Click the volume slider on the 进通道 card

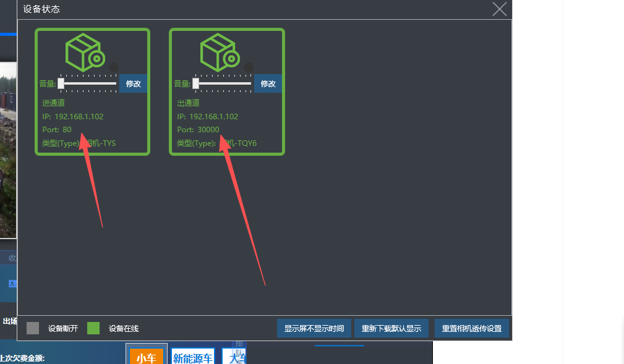tap(88, 83)
